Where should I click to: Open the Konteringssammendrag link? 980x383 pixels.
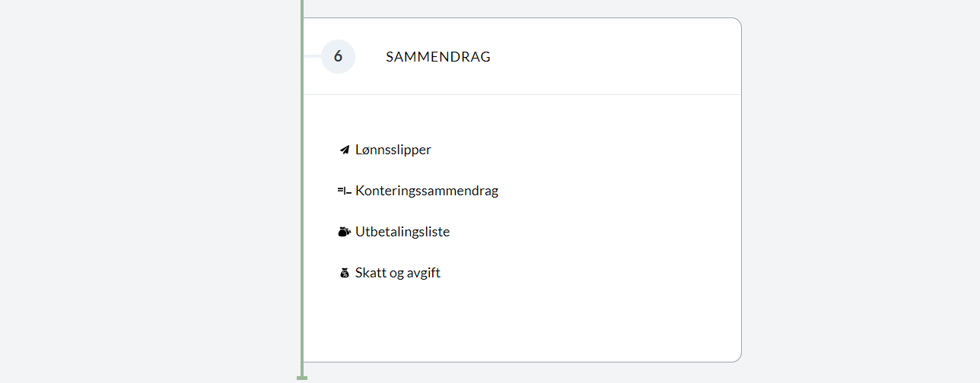click(426, 191)
